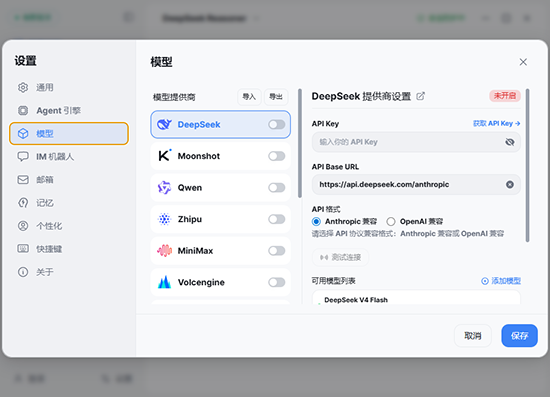Click the DeepSeek whale logo icon

tap(164, 125)
